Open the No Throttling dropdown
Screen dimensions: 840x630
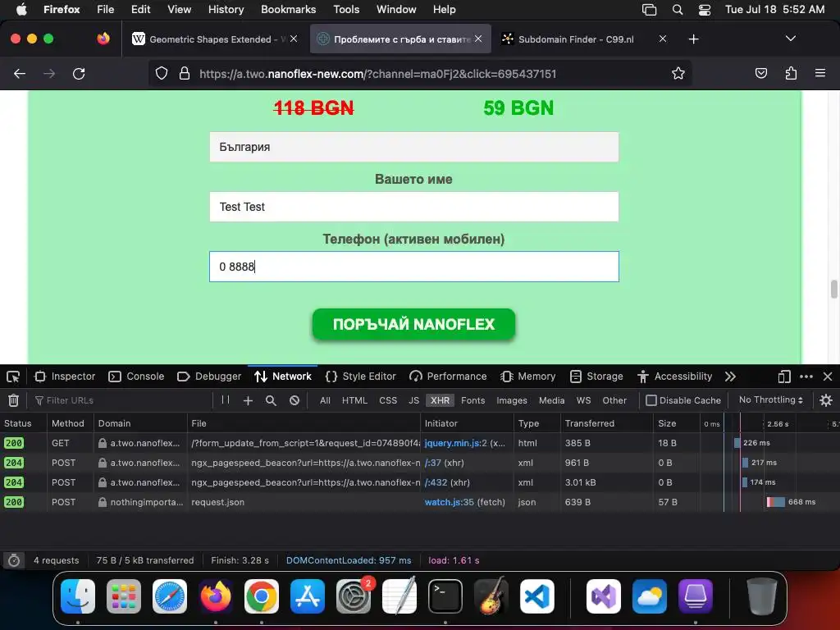pyautogui.click(x=771, y=399)
